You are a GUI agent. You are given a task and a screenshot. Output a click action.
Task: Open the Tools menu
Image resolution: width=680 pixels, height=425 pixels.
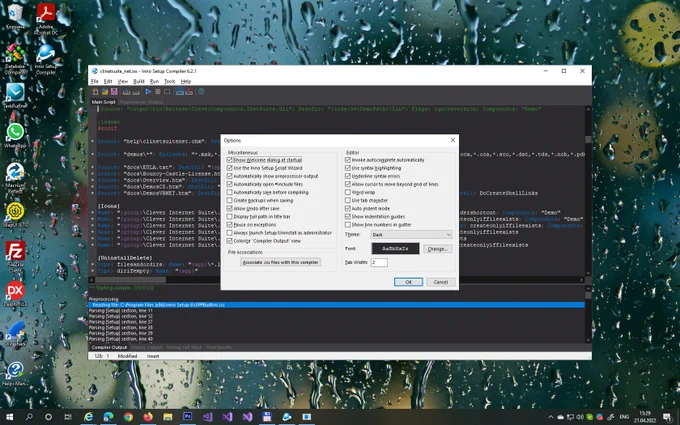click(170, 81)
